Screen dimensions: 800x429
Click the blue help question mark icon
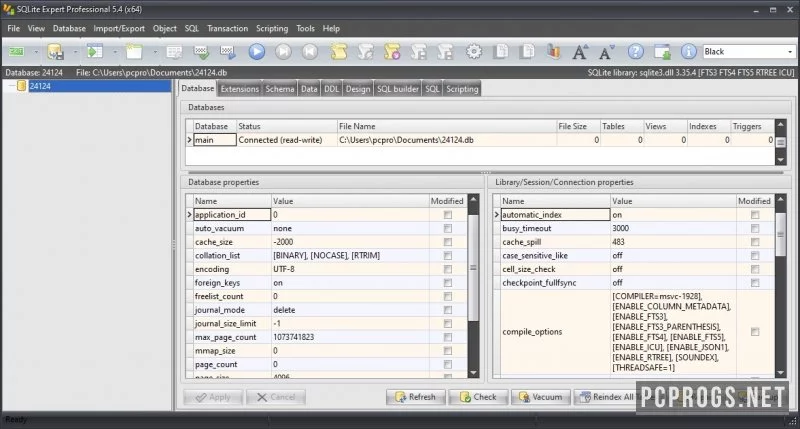click(635, 52)
